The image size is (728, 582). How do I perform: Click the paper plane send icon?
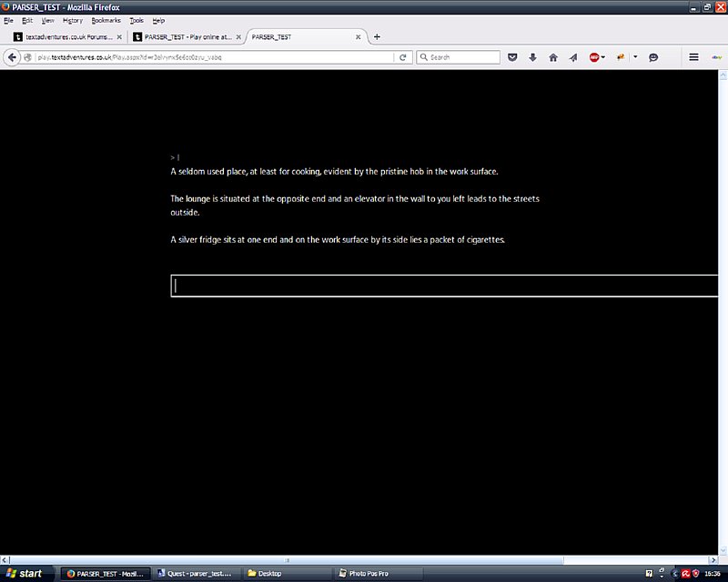pyautogui.click(x=572, y=56)
